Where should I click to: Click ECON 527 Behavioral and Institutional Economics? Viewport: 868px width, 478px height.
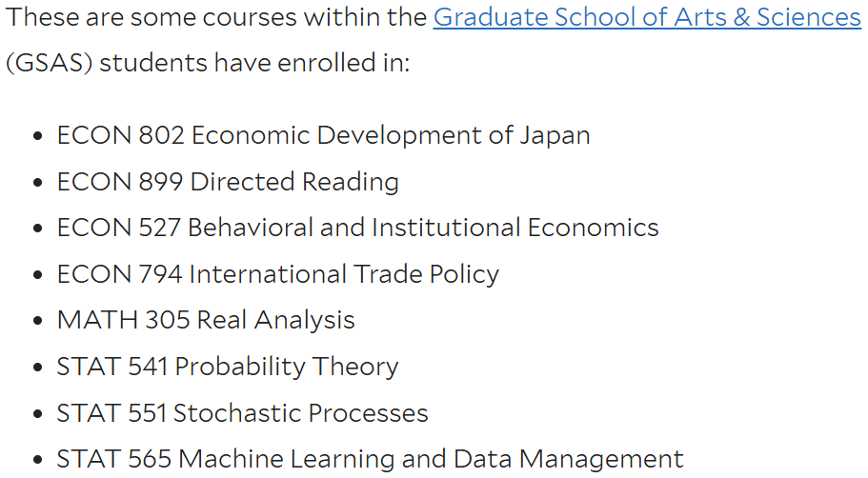click(x=357, y=228)
